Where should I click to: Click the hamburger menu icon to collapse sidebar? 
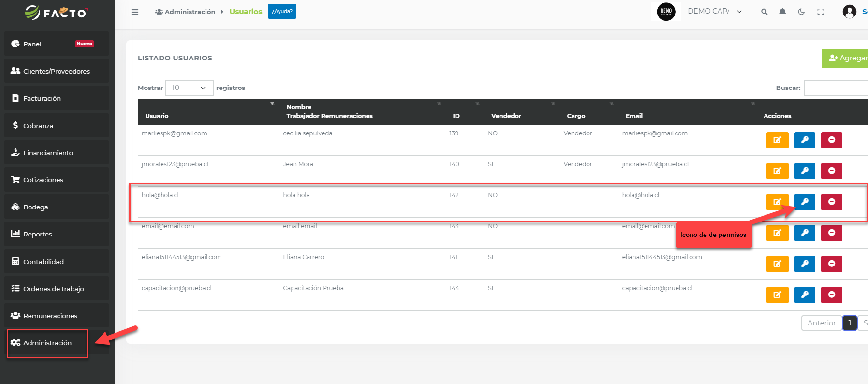(x=135, y=12)
